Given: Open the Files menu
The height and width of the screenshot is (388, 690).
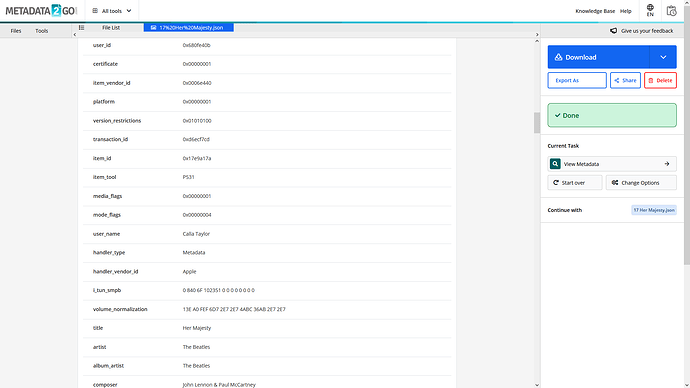Looking at the screenshot, I should coord(16,31).
